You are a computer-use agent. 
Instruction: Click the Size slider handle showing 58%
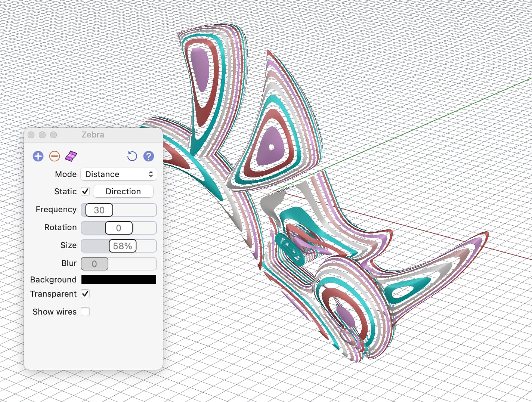(x=123, y=246)
